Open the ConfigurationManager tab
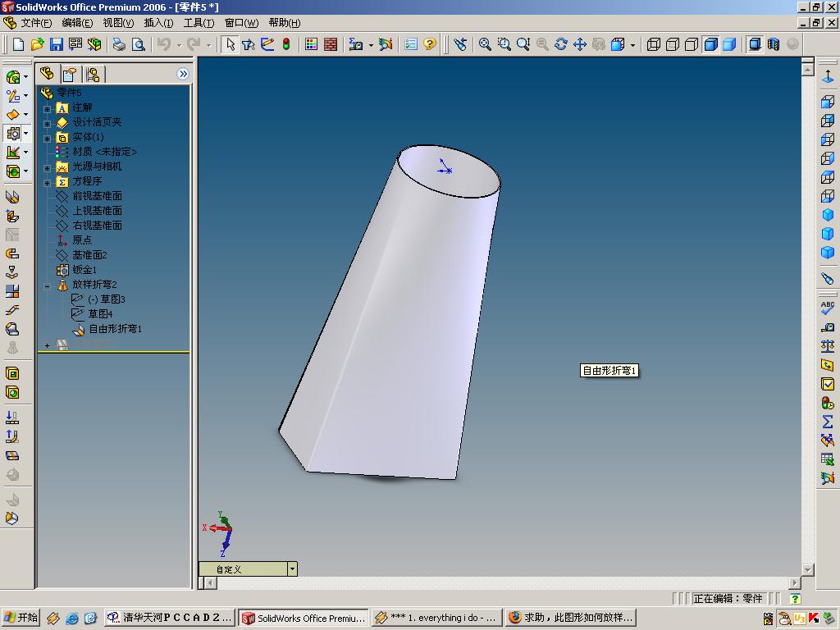Image resolution: width=840 pixels, height=630 pixels. (93, 74)
